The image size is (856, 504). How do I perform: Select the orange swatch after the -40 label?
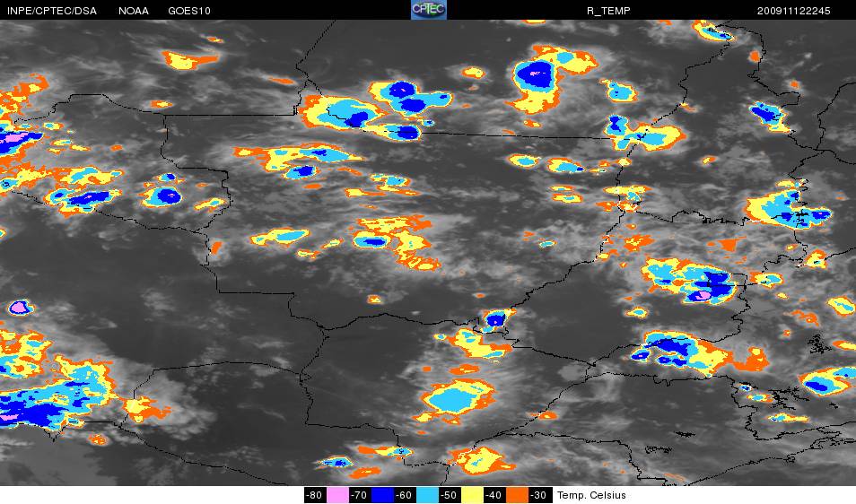point(517,495)
